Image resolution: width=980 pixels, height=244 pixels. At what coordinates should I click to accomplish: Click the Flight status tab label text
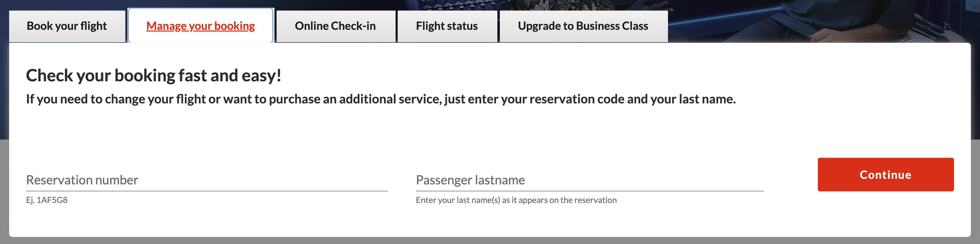[446, 26]
